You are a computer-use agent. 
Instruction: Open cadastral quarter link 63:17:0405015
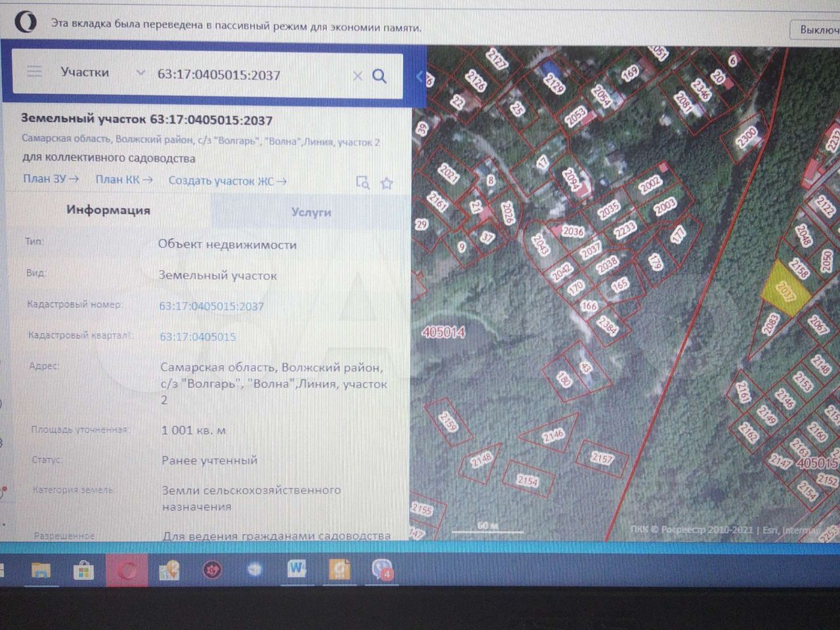tap(198, 337)
